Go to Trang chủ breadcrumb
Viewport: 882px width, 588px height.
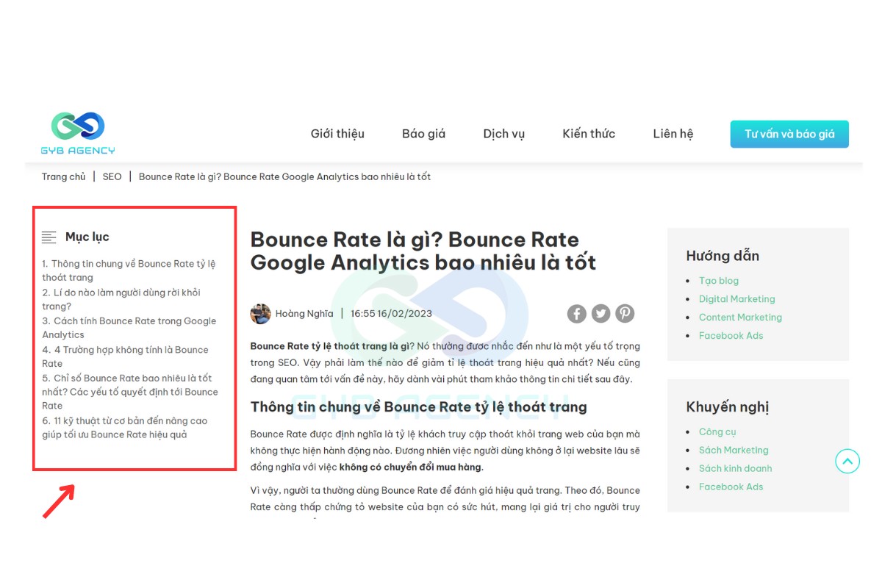pyautogui.click(x=64, y=177)
